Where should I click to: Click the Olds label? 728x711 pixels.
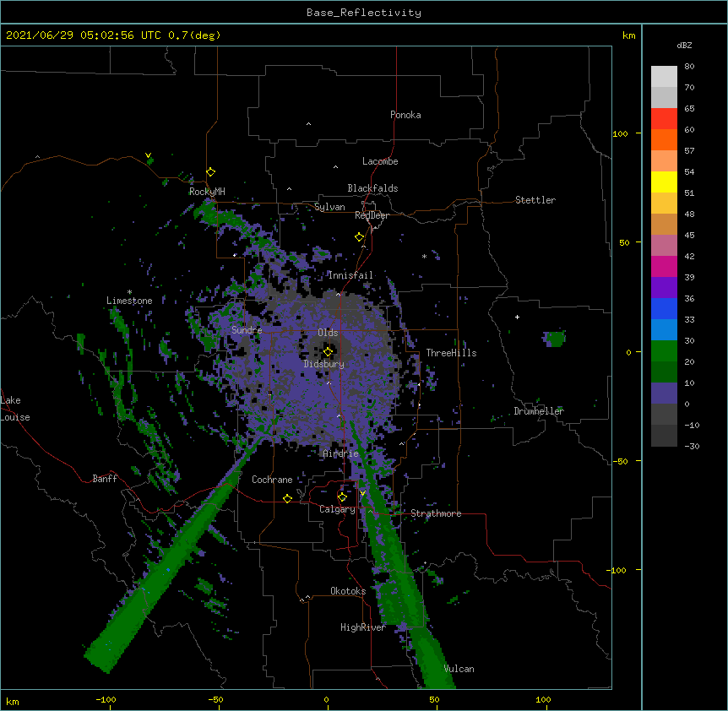[x=328, y=333]
